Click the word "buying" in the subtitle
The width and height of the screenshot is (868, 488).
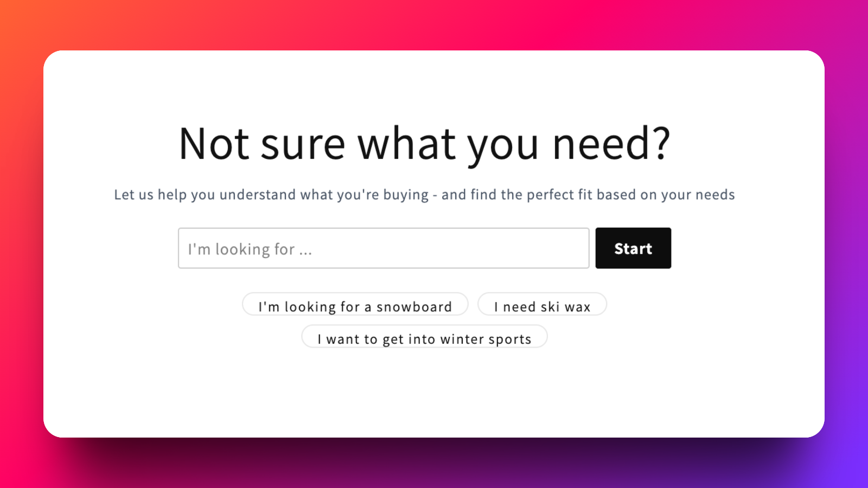point(406,195)
